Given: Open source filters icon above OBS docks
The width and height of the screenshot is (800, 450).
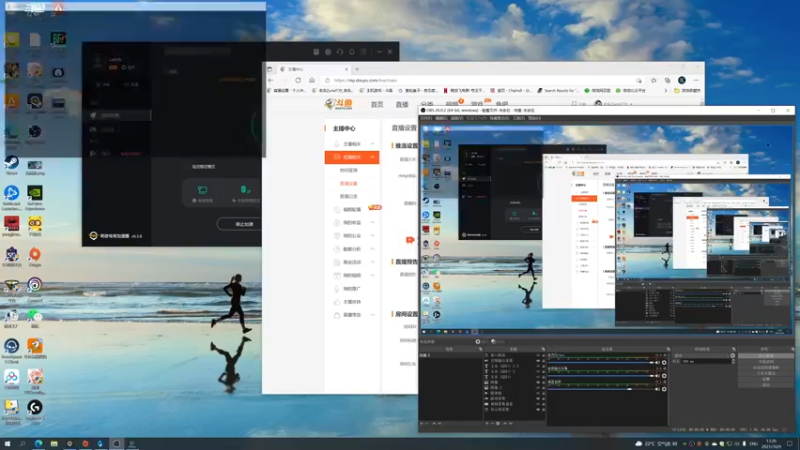Looking at the screenshot, I should tap(493, 341).
